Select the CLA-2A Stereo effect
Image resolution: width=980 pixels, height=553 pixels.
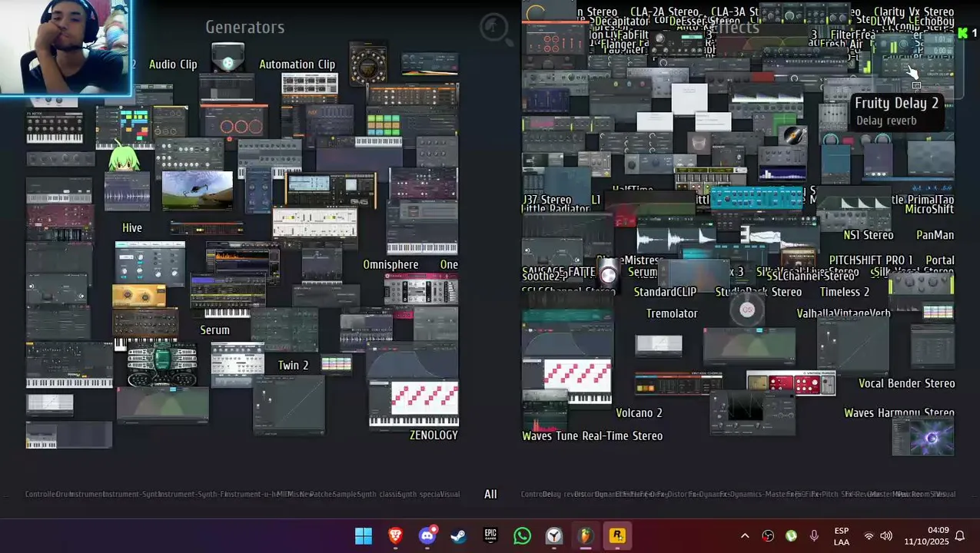(x=665, y=12)
